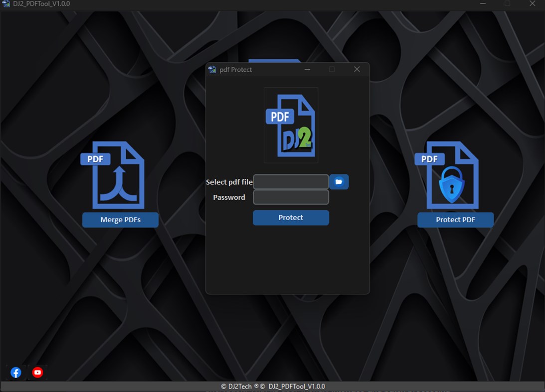
Task: Click the DJ2 app icon in the title bar
Action: pos(5,3)
